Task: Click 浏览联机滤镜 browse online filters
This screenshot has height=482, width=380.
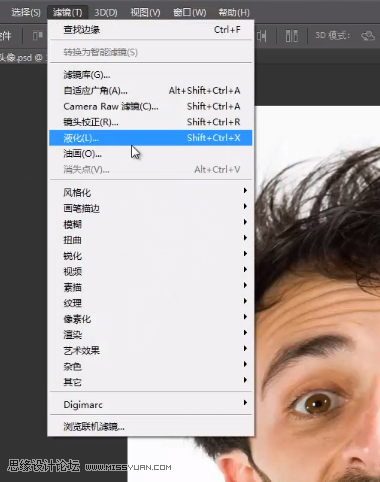Action: pos(151,426)
